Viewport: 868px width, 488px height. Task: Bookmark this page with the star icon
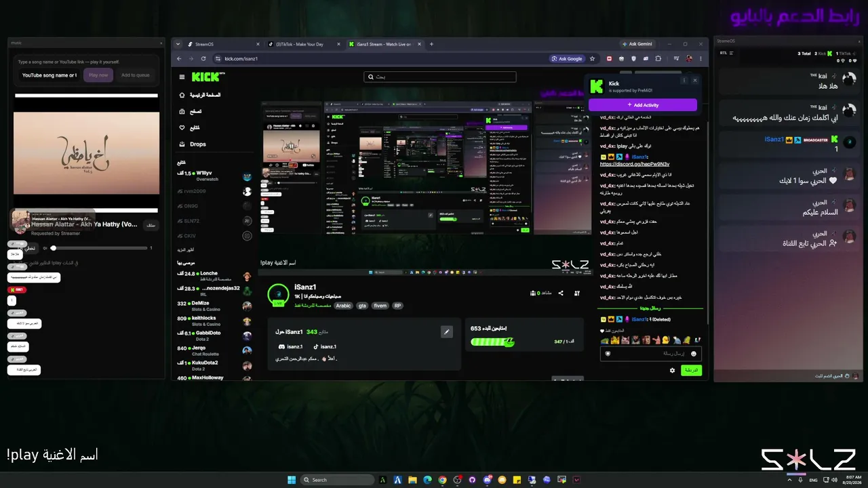point(592,59)
